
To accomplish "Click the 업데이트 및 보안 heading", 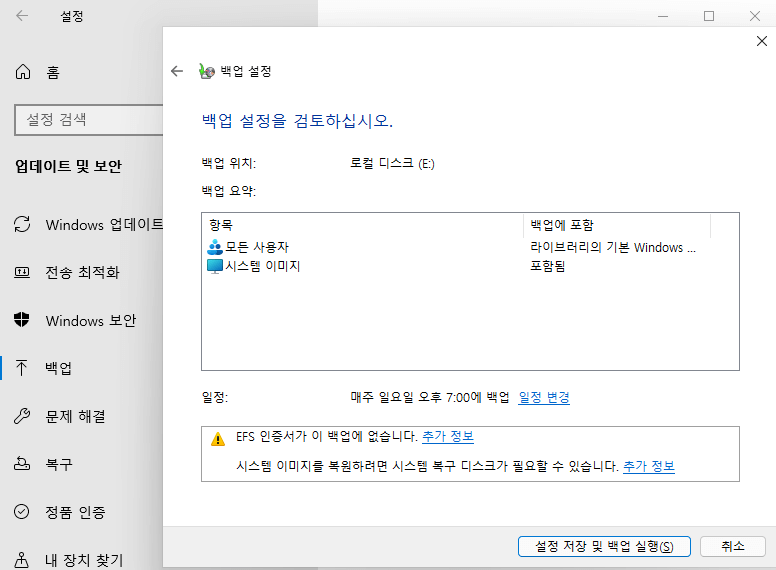I will (68, 166).
